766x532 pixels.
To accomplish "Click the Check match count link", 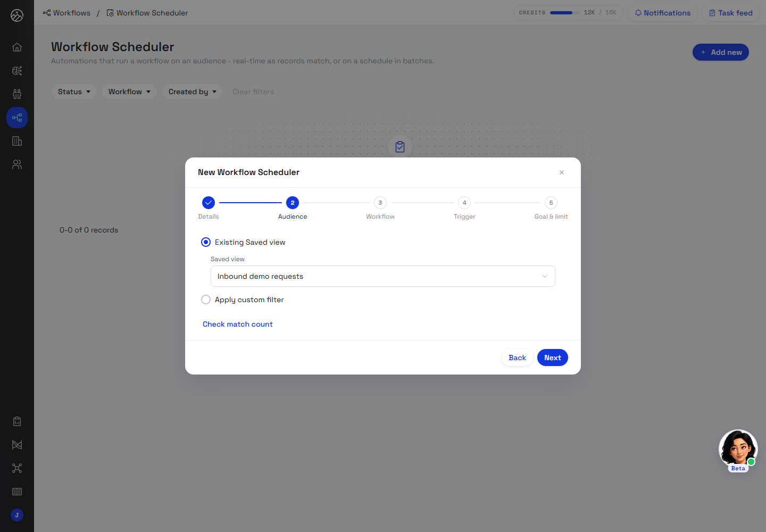I will point(238,324).
